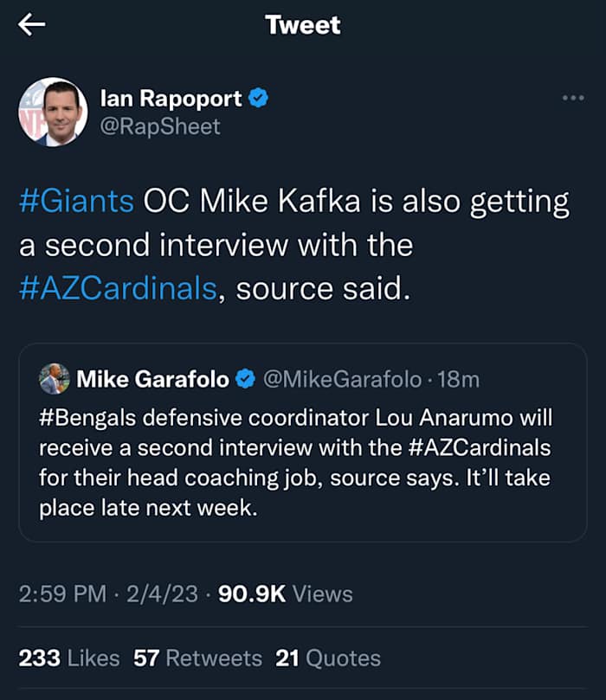View the 57 Retweets list

pos(197,658)
